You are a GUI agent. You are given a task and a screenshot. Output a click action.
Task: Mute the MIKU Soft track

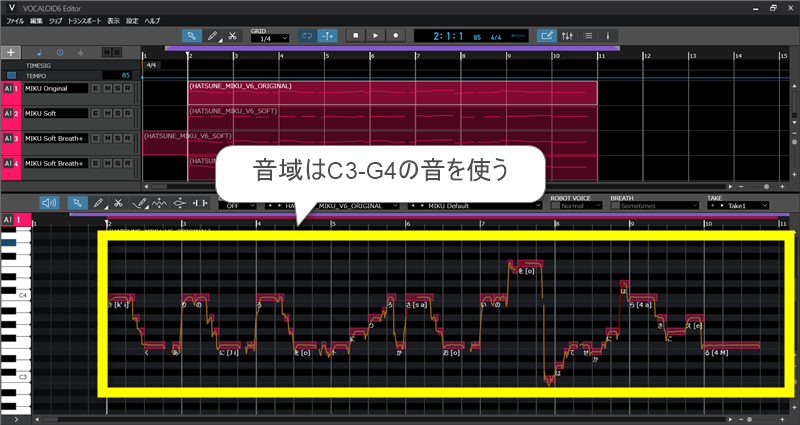tap(107, 113)
